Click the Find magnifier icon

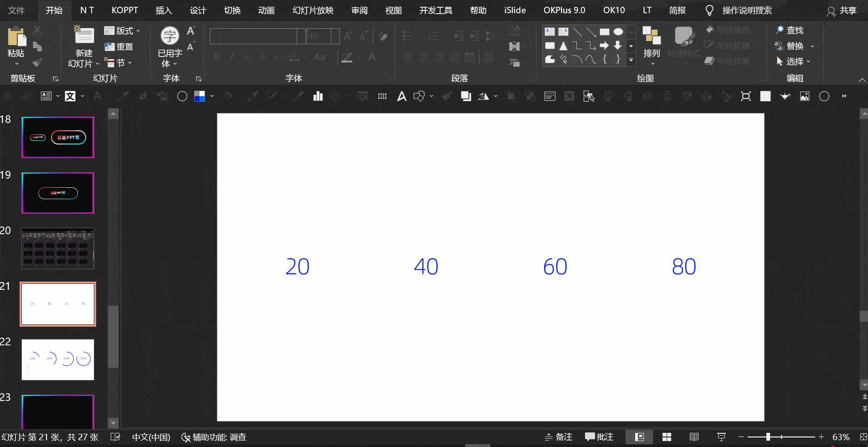point(780,30)
